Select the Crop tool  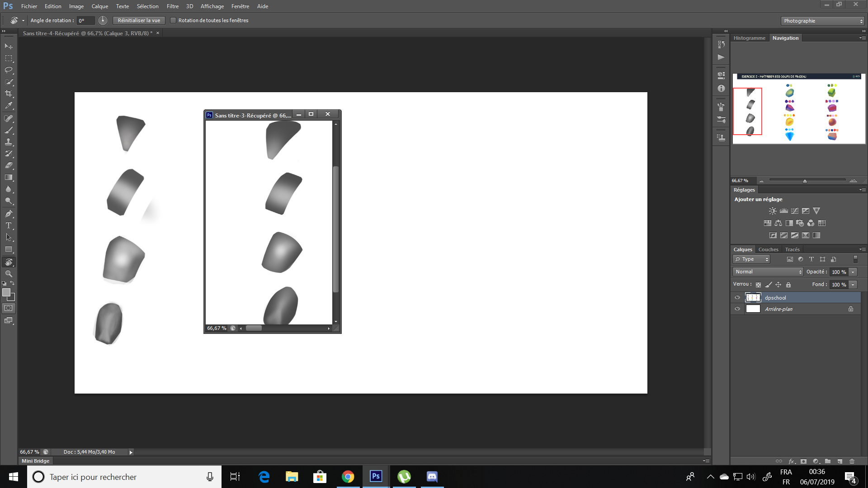(x=8, y=93)
